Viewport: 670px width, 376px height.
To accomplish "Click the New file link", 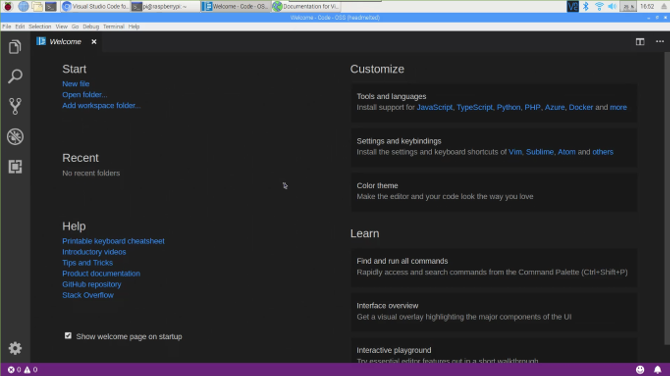I will [76, 84].
